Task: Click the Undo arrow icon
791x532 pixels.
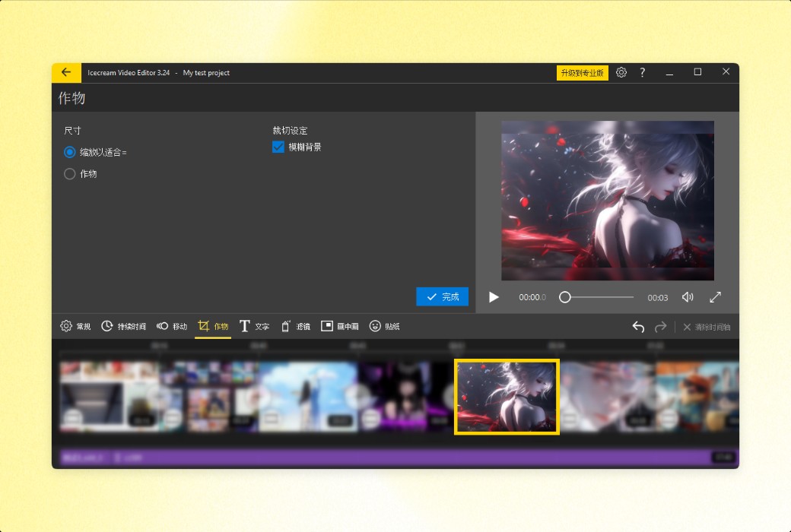Action: pos(638,326)
